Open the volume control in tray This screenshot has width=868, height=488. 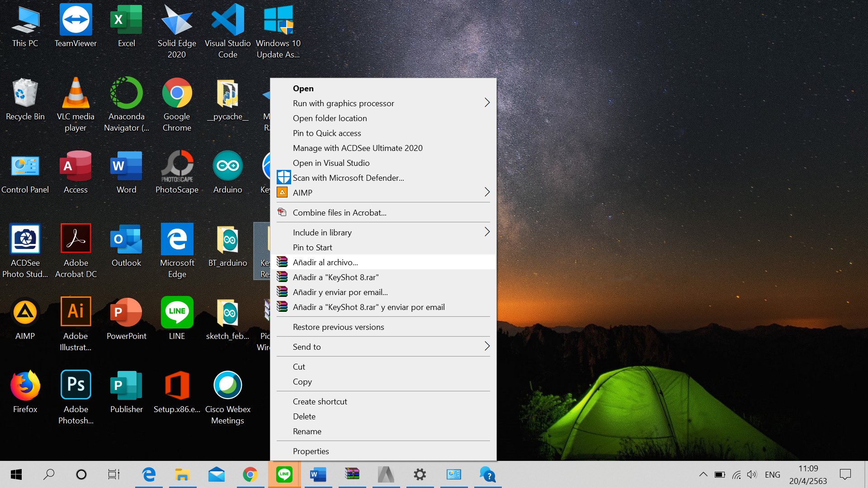coord(752,474)
